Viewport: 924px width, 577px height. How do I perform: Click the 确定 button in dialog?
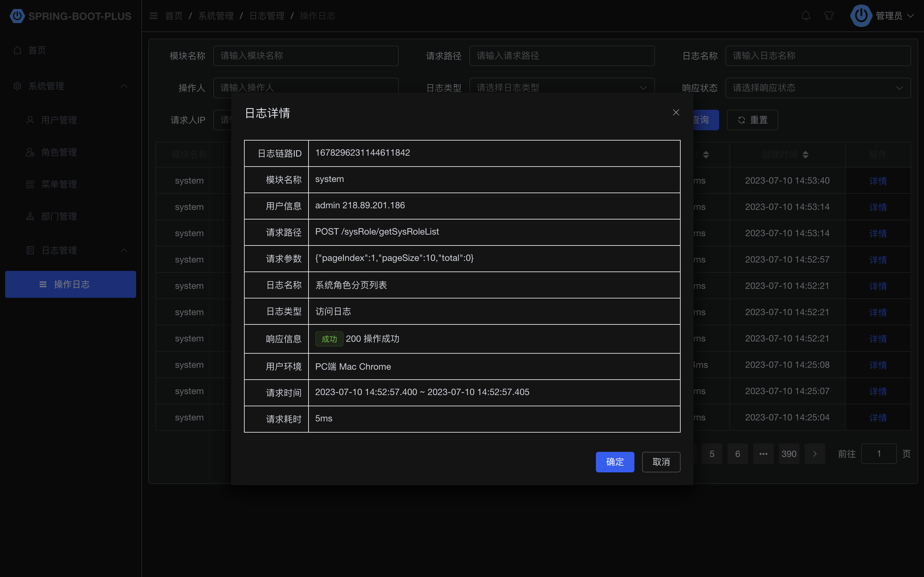point(615,462)
